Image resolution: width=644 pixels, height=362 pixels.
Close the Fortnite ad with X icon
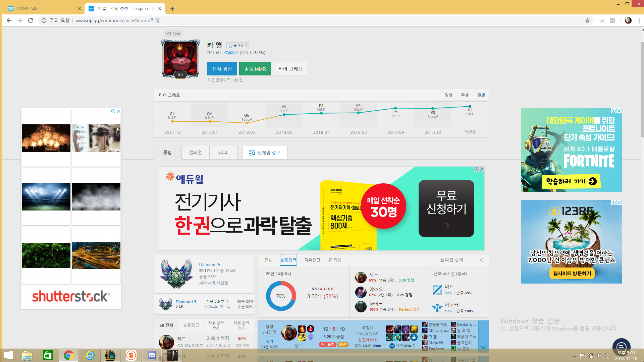pos(619,111)
